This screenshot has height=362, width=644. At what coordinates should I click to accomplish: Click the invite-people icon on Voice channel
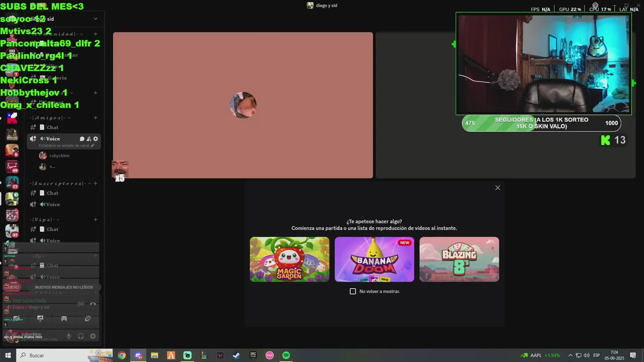pyautogui.click(x=89, y=139)
